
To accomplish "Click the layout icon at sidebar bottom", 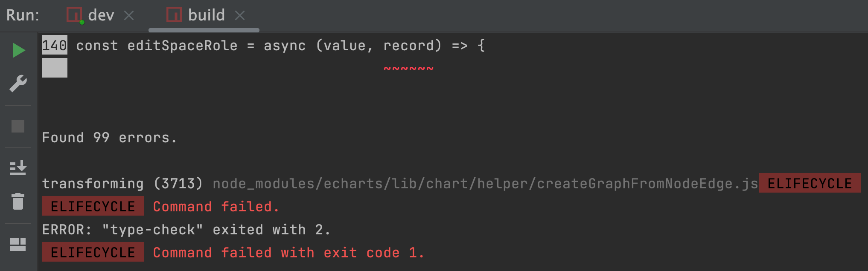I will 18,244.
